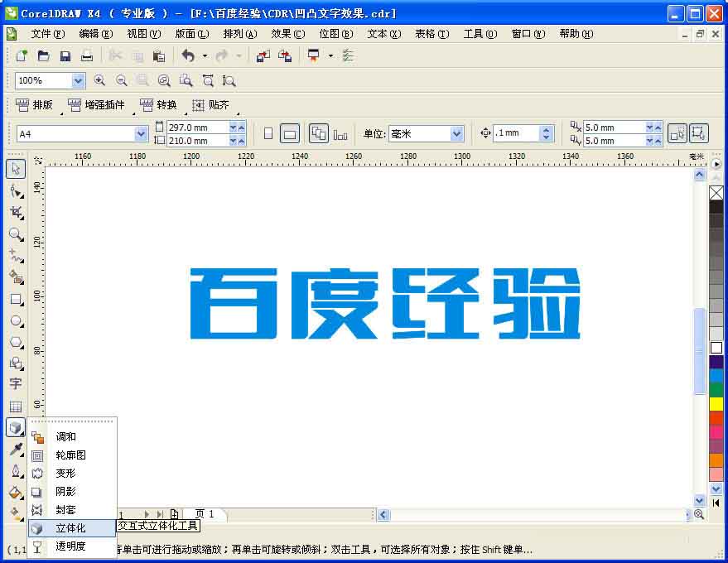Click the Application launcher icon
The width and height of the screenshot is (728, 563).
[x=314, y=56]
